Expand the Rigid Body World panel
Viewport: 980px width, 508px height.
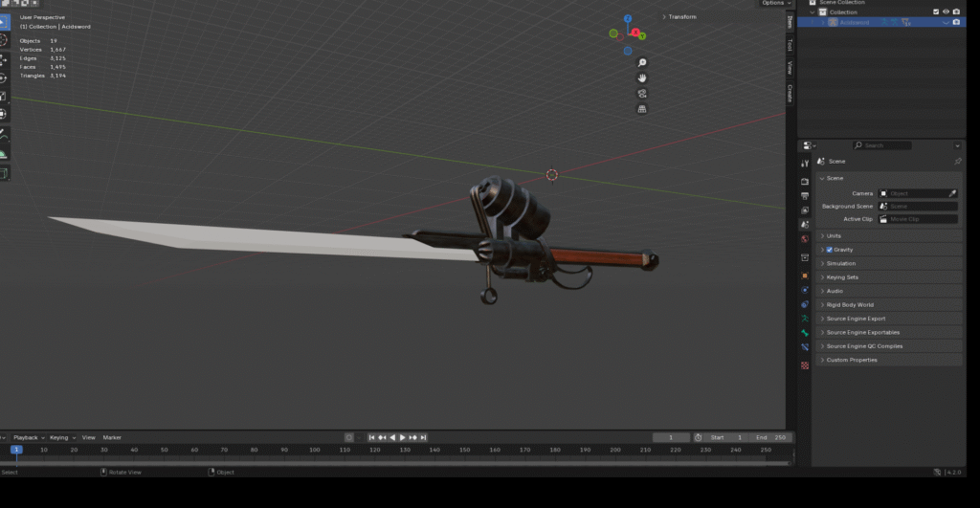pos(850,304)
